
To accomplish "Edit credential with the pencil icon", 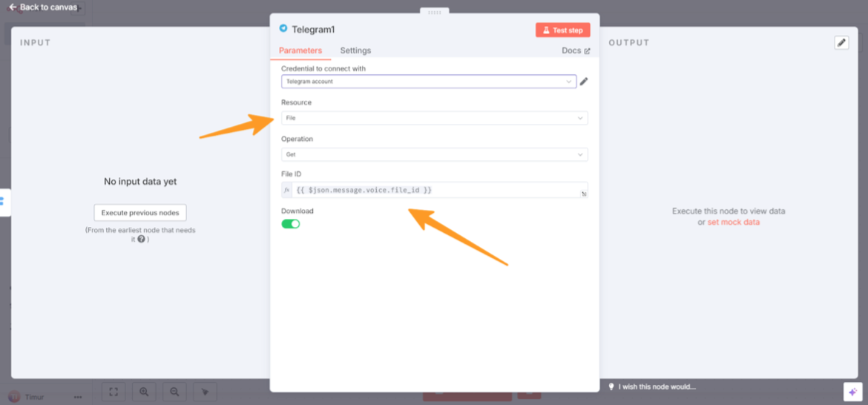I will [583, 82].
